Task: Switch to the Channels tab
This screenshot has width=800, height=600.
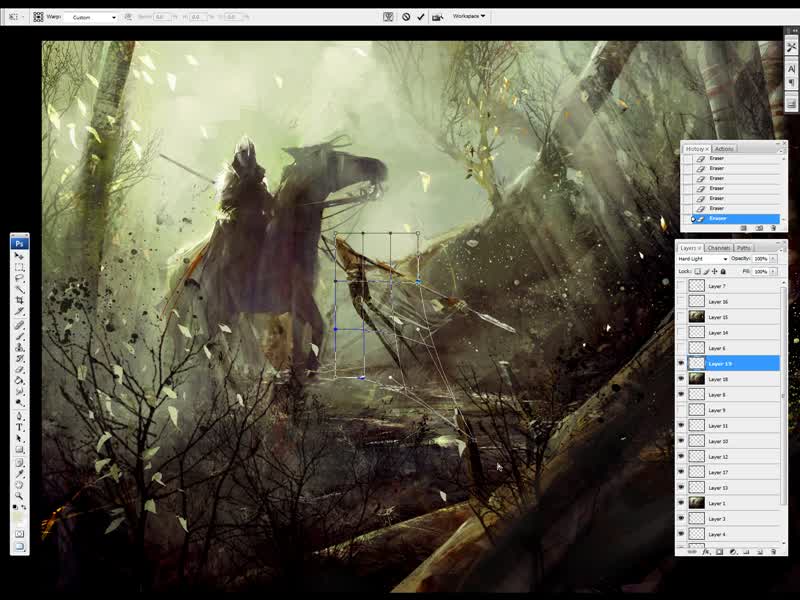Action: (718, 248)
